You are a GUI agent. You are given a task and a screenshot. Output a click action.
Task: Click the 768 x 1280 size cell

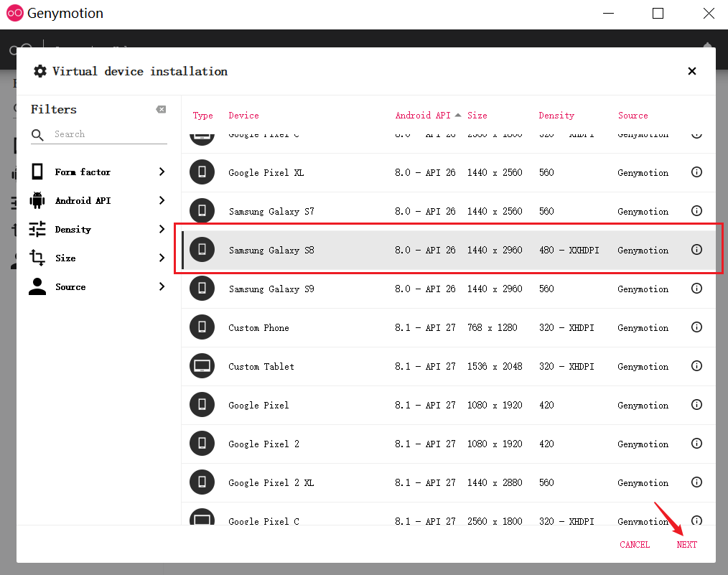coord(492,327)
